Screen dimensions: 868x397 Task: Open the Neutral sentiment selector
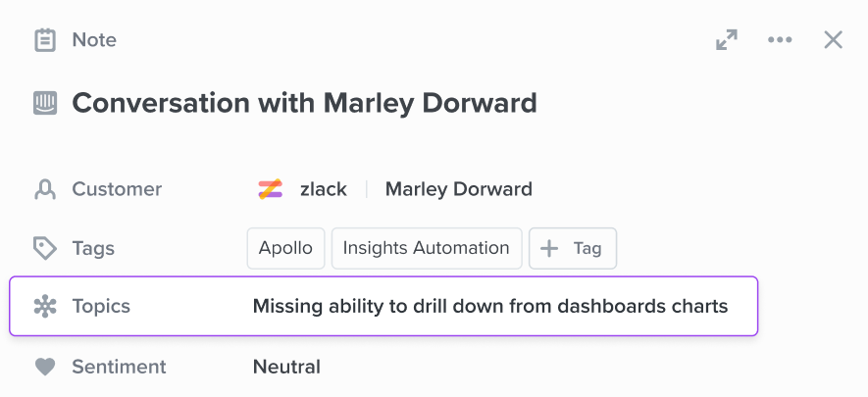[286, 367]
